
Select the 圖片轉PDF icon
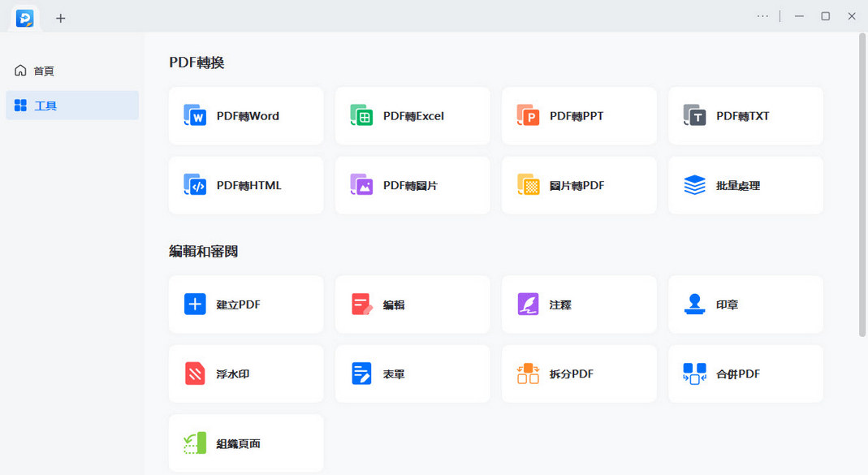pyautogui.click(x=528, y=185)
